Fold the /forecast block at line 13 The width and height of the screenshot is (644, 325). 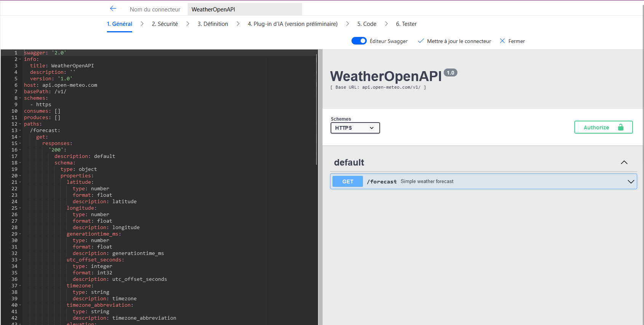click(x=20, y=131)
